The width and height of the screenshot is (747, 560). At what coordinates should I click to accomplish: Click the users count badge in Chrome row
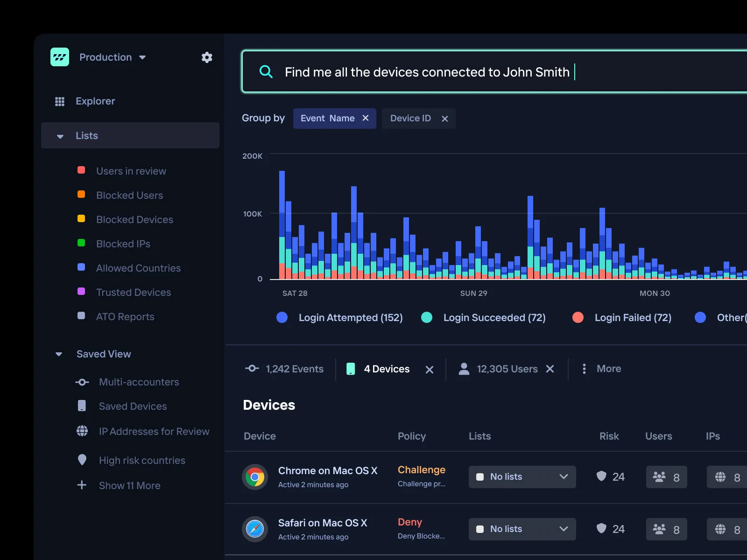click(666, 477)
